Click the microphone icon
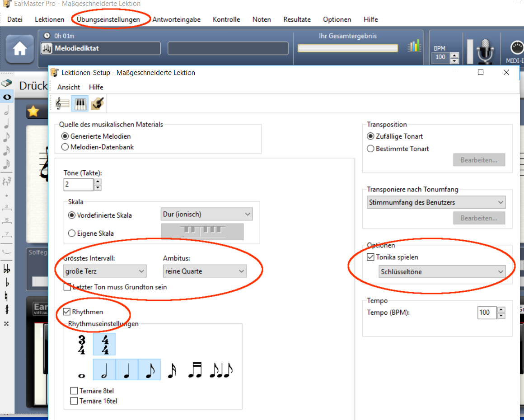 (485, 51)
